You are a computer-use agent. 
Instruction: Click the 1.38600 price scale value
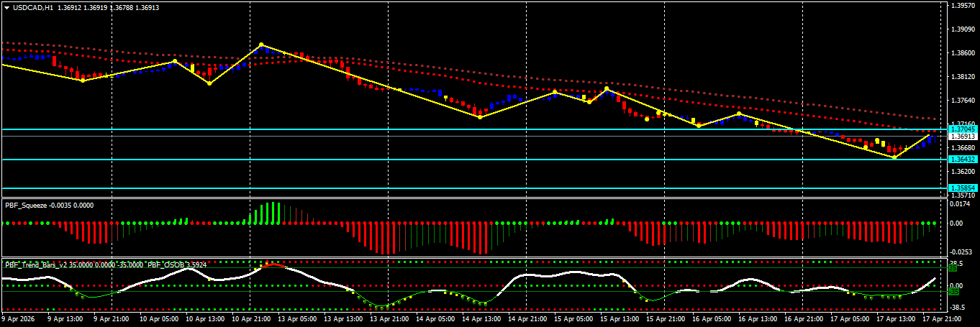tap(963, 53)
